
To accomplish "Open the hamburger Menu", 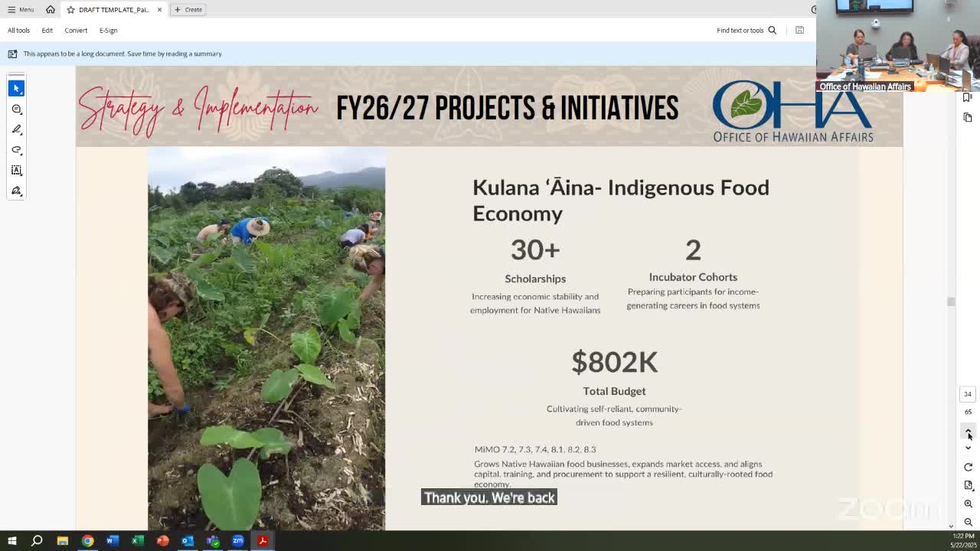I will point(21,9).
